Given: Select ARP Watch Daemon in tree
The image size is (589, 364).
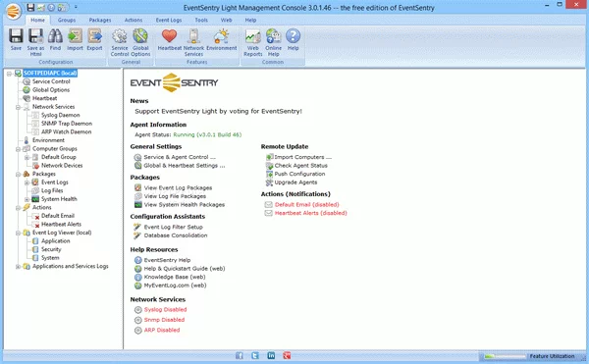Looking at the screenshot, I should 66,132.
